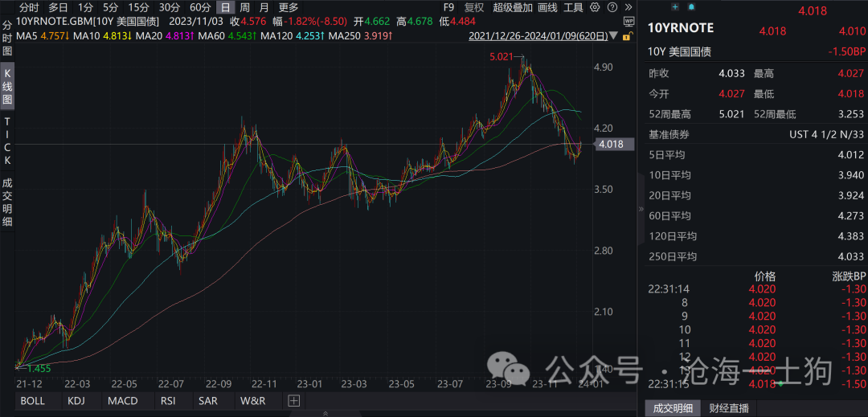Switch to 分时图 side tab
The image size is (868, 417).
pos(7,38)
